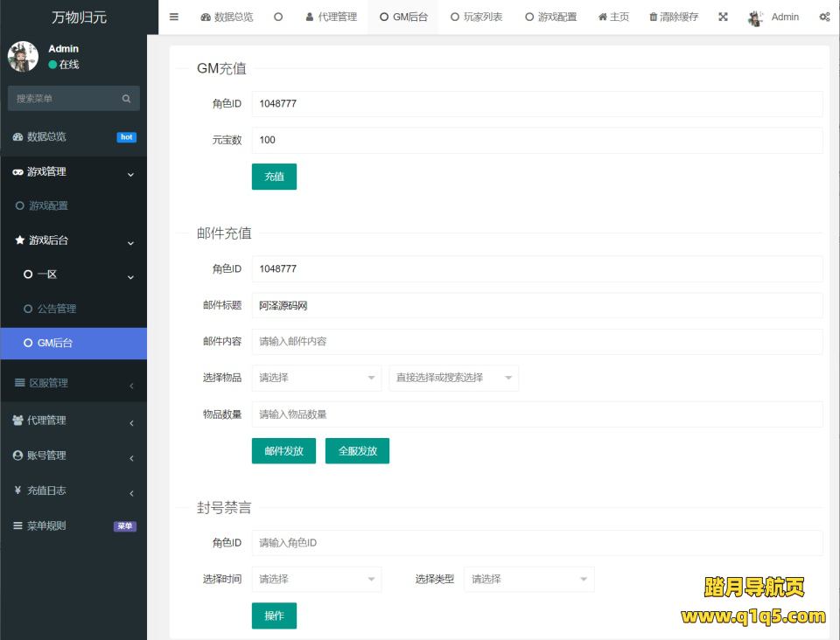
Task: Open the 选择时间 dropdown
Action: [317, 579]
